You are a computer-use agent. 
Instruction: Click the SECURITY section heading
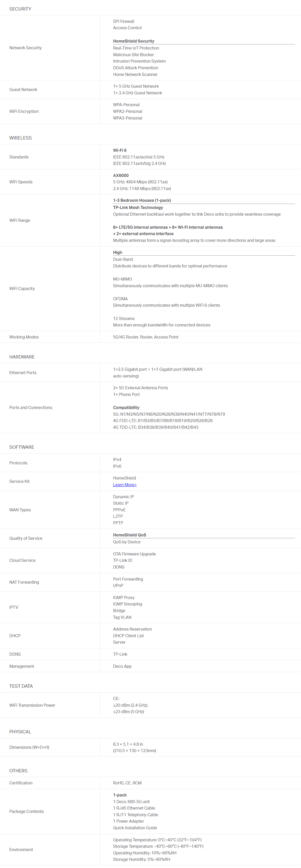click(x=20, y=9)
